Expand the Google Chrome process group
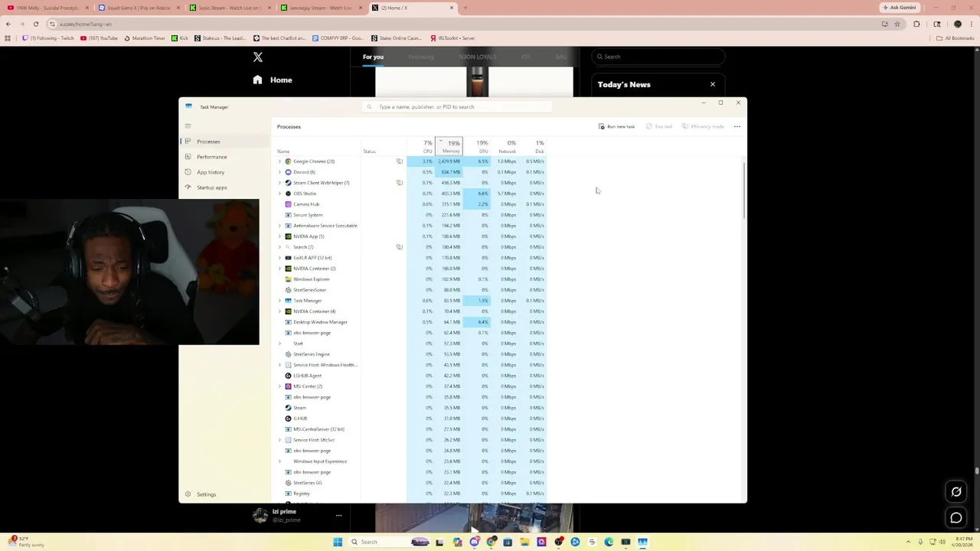 click(x=279, y=161)
